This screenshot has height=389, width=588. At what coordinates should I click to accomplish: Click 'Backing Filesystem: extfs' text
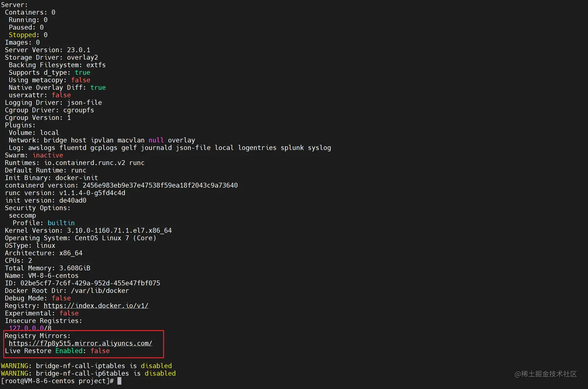(57, 65)
